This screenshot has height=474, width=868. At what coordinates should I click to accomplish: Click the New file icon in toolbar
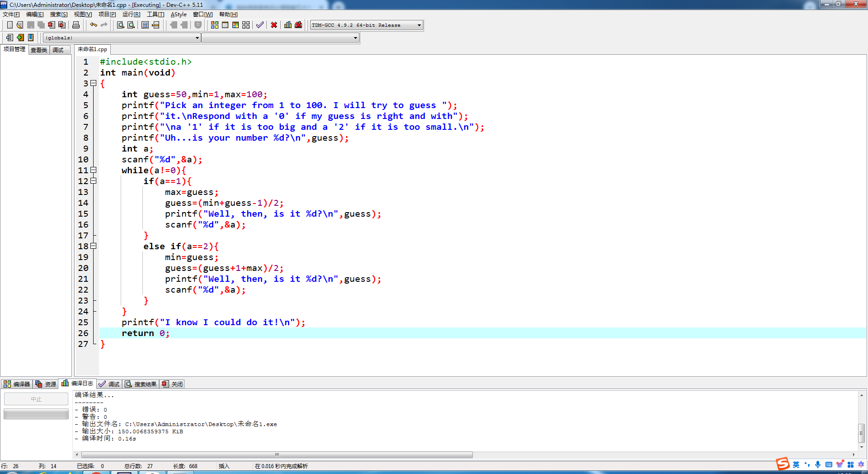point(9,25)
